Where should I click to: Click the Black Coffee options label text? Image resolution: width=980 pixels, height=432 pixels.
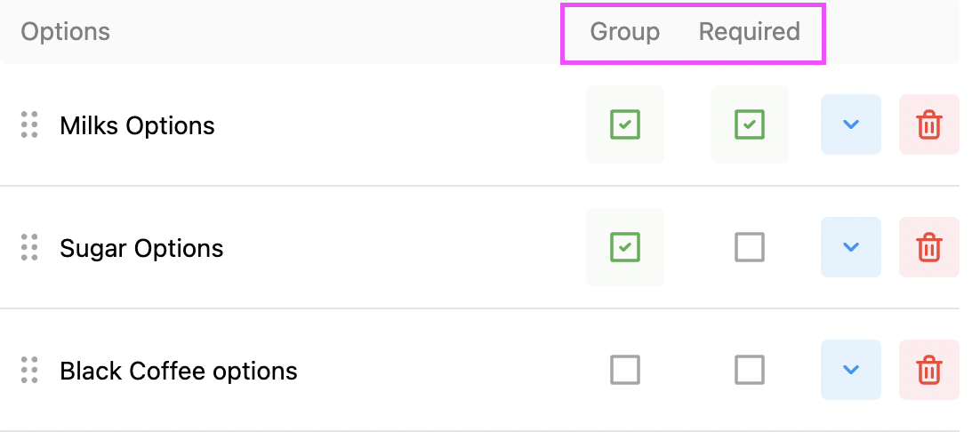[179, 371]
